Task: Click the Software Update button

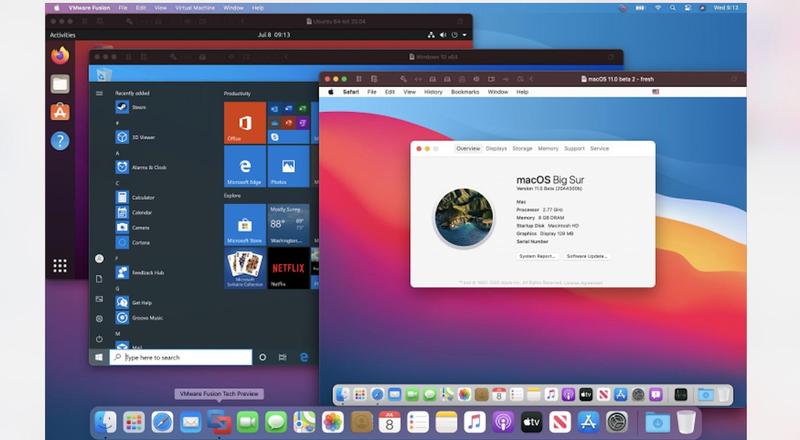Action: (587, 256)
